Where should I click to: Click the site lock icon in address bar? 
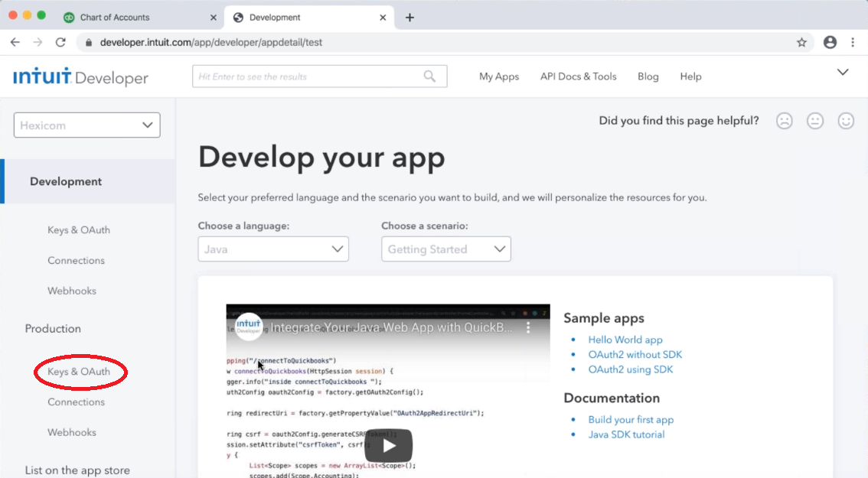click(x=88, y=42)
